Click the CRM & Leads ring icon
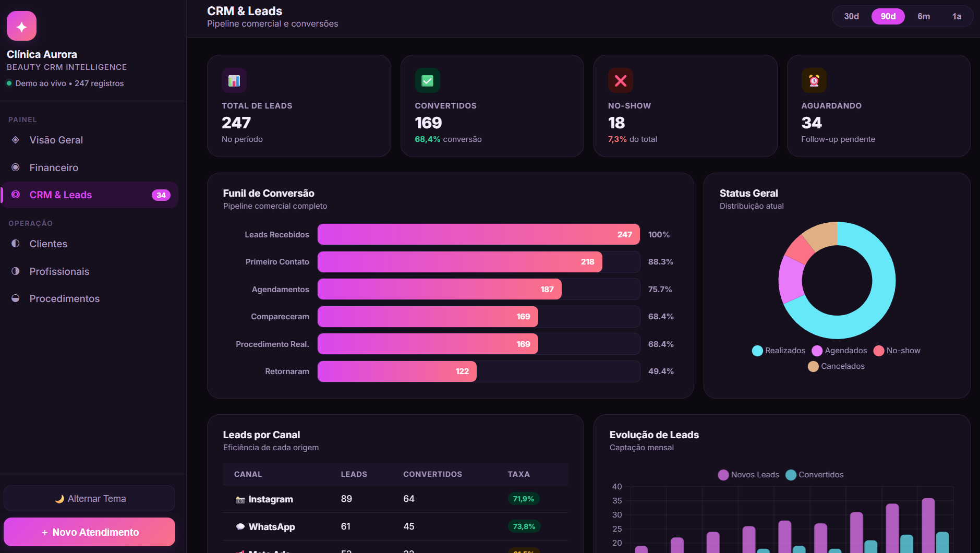This screenshot has width=980, height=553. [x=16, y=195]
